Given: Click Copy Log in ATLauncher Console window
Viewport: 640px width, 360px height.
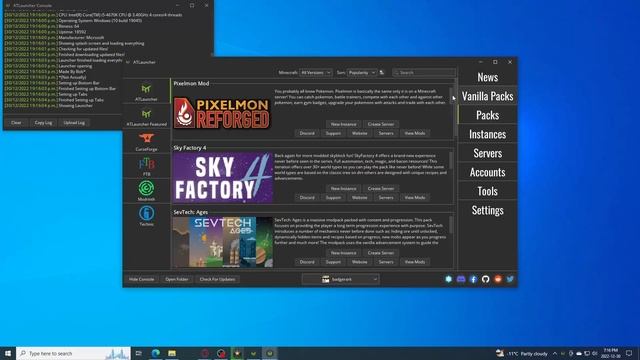Looking at the screenshot, I should pos(43,122).
